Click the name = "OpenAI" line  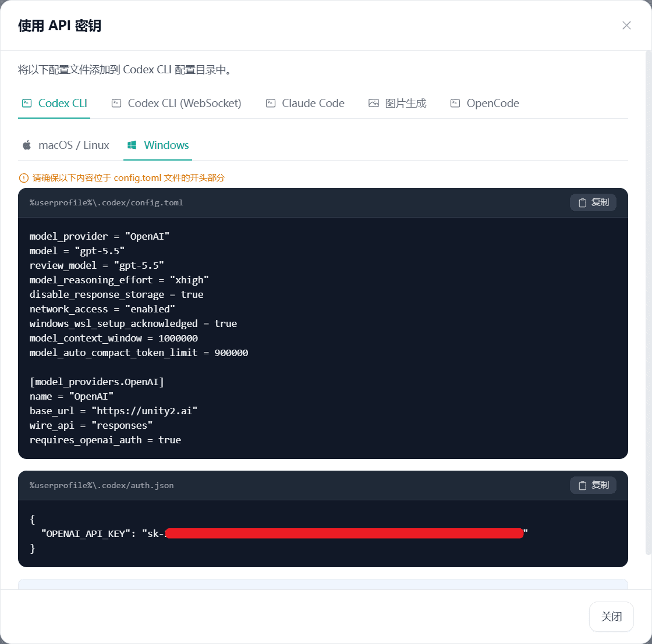coord(72,396)
